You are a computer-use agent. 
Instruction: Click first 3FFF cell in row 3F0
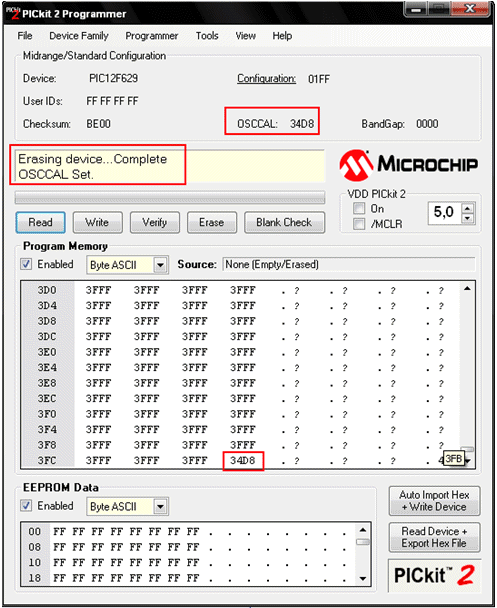pos(98,414)
